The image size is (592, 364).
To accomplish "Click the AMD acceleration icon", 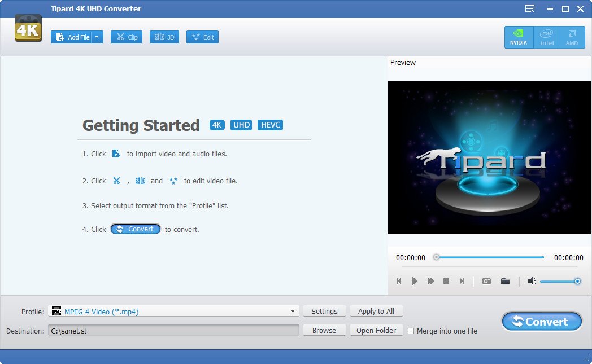I will point(572,36).
